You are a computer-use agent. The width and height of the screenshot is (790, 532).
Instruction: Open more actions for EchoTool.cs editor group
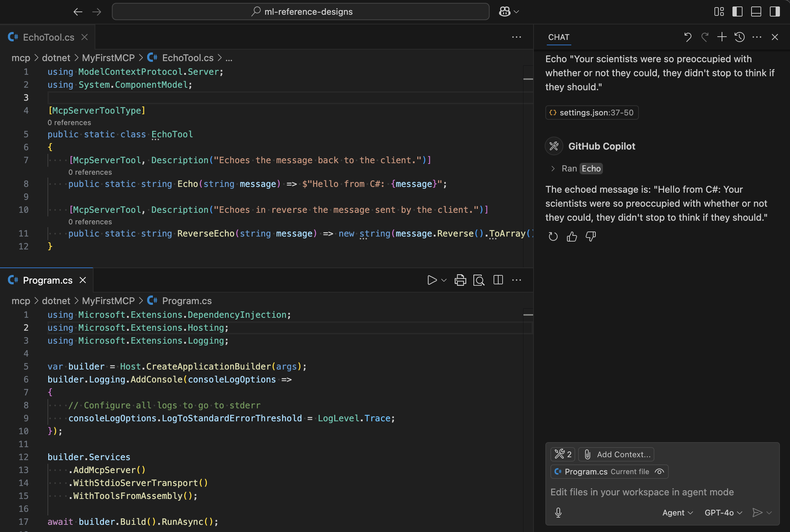tap(517, 37)
